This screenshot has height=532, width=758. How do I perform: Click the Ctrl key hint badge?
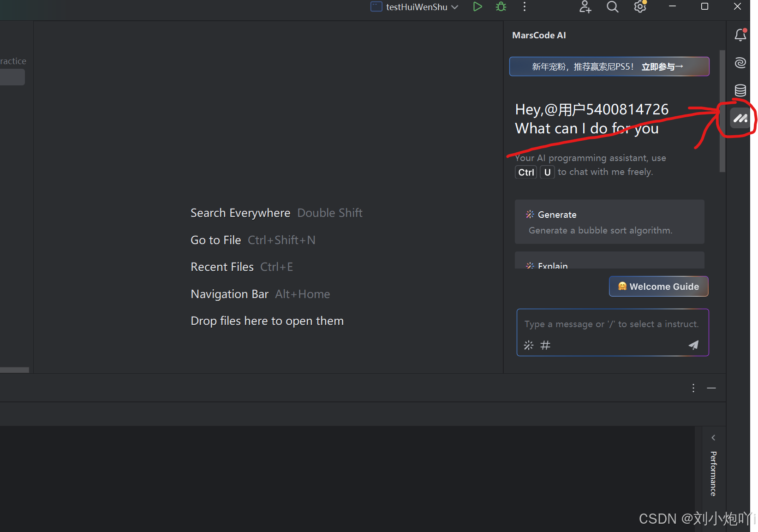pos(526,172)
